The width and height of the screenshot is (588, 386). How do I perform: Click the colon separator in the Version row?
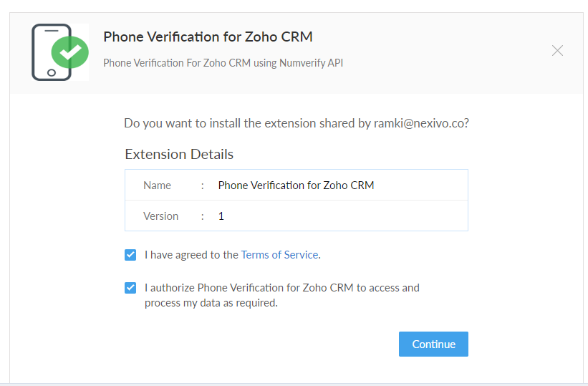(203, 216)
